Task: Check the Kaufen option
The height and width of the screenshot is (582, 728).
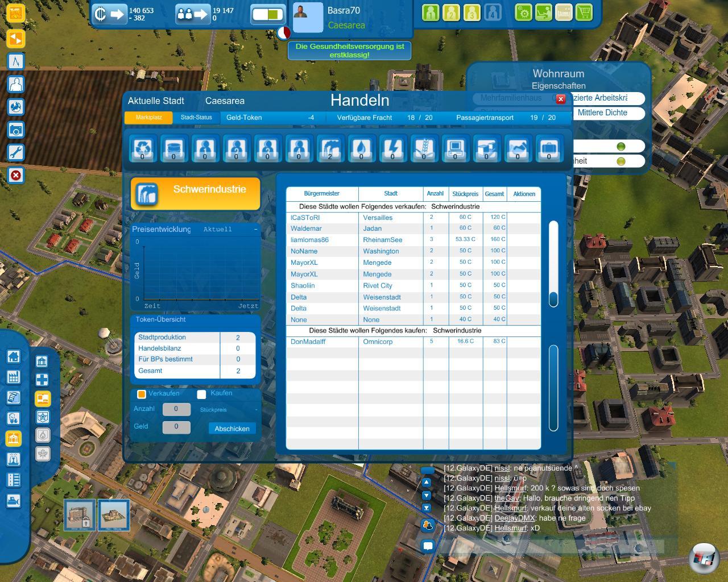Action: coord(201,394)
